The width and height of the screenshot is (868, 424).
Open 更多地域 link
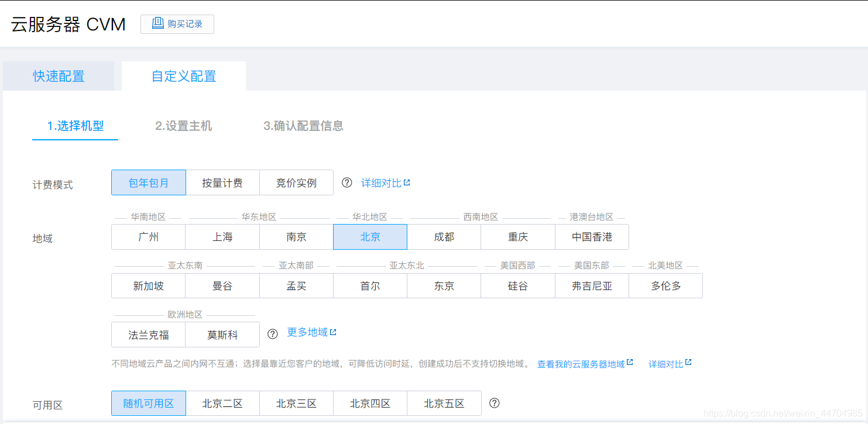point(307,332)
